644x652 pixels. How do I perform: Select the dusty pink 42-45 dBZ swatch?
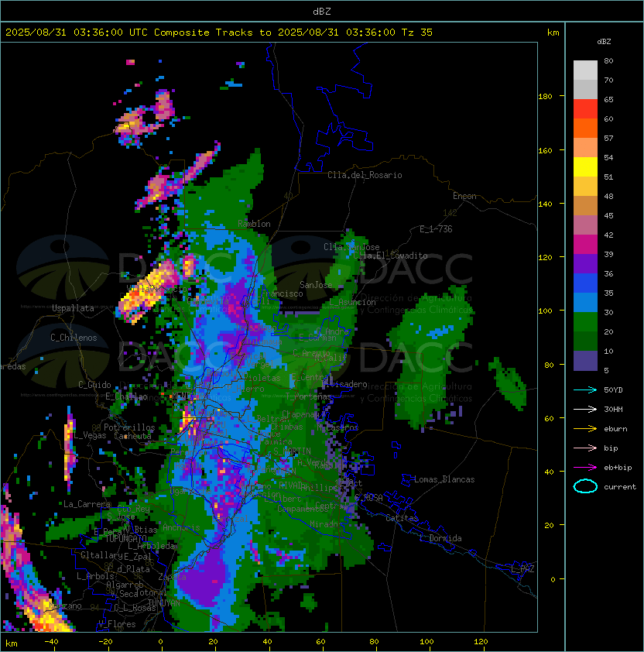tap(585, 225)
